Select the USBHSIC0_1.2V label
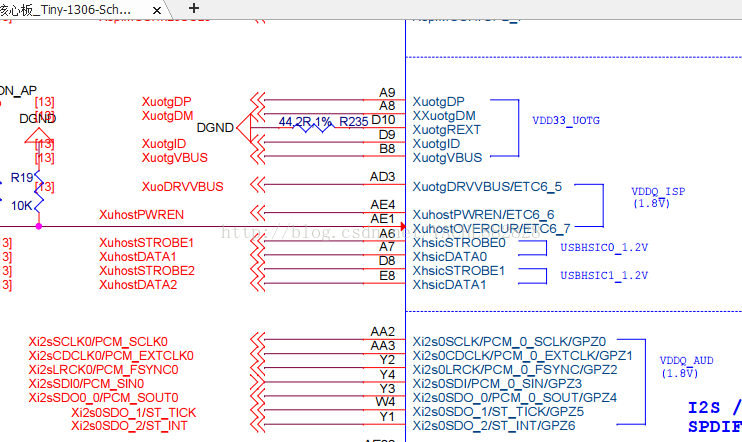The width and height of the screenshot is (742, 442). coord(604,248)
